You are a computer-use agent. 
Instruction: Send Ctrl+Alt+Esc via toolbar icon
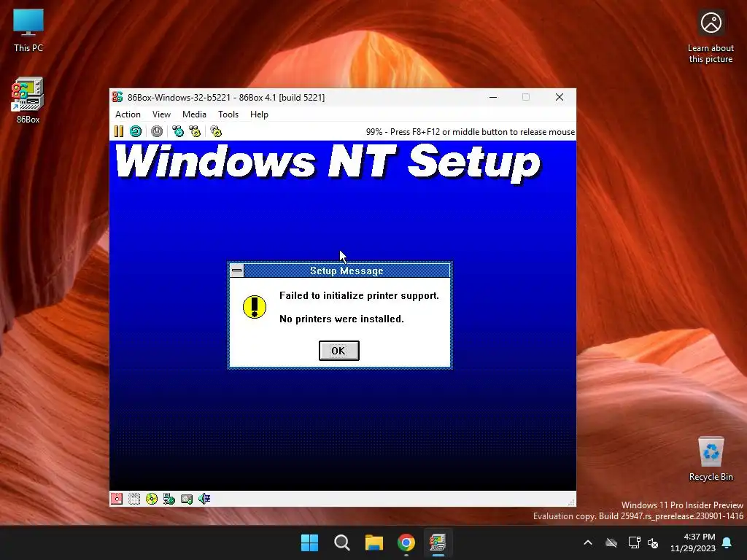195,131
